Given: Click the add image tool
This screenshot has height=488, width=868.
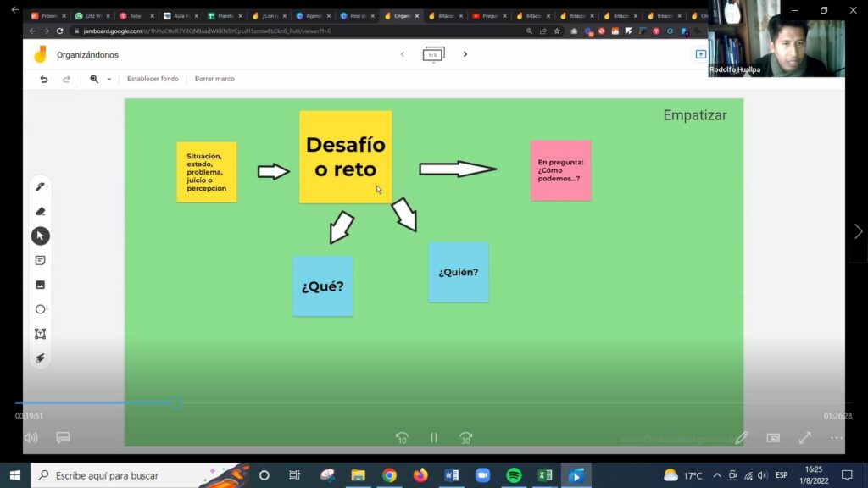Looking at the screenshot, I should [x=40, y=285].
